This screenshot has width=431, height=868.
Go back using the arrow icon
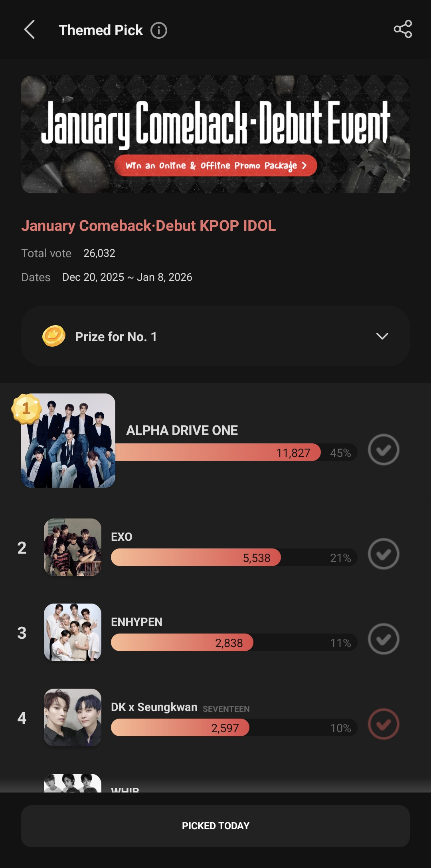(x=30, y=30)
